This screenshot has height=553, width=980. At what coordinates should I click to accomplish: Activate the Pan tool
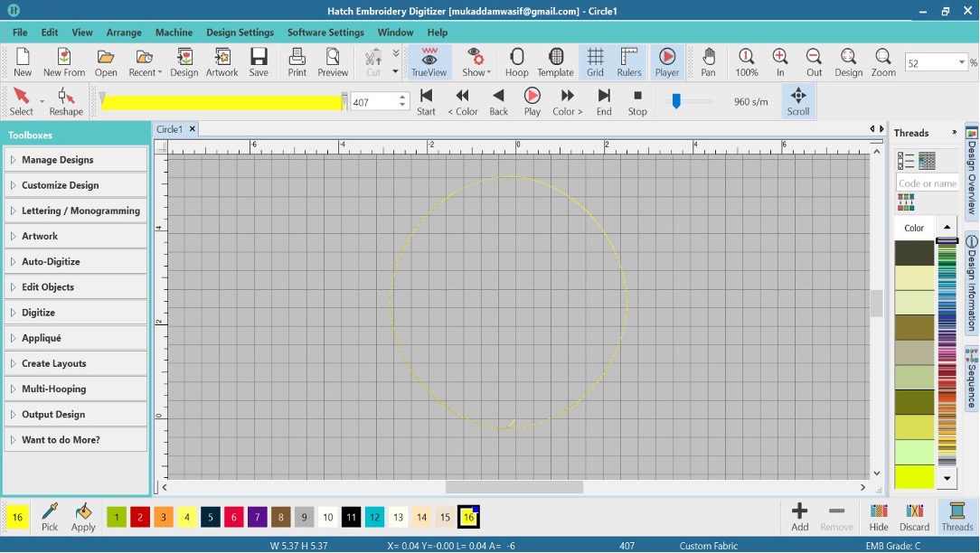708,61
